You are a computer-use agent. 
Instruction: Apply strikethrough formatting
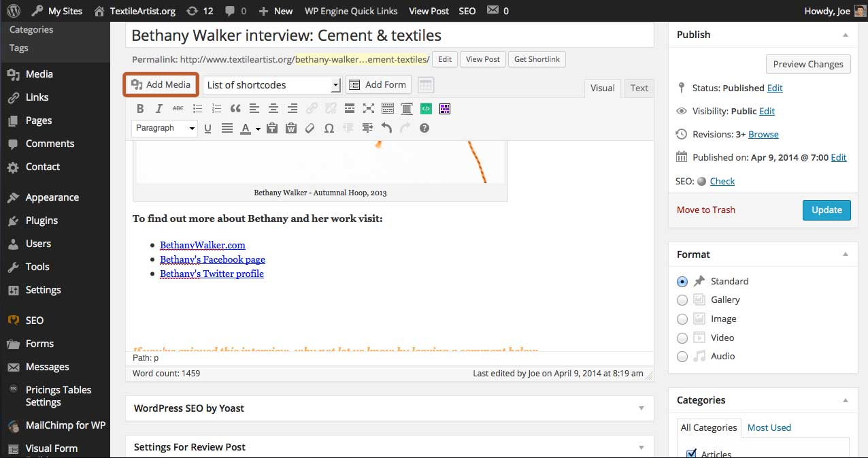tap(178, 108)
